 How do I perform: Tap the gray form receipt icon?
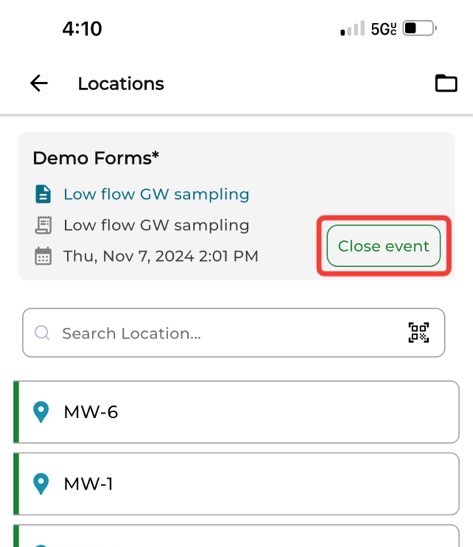coord(43,225)
